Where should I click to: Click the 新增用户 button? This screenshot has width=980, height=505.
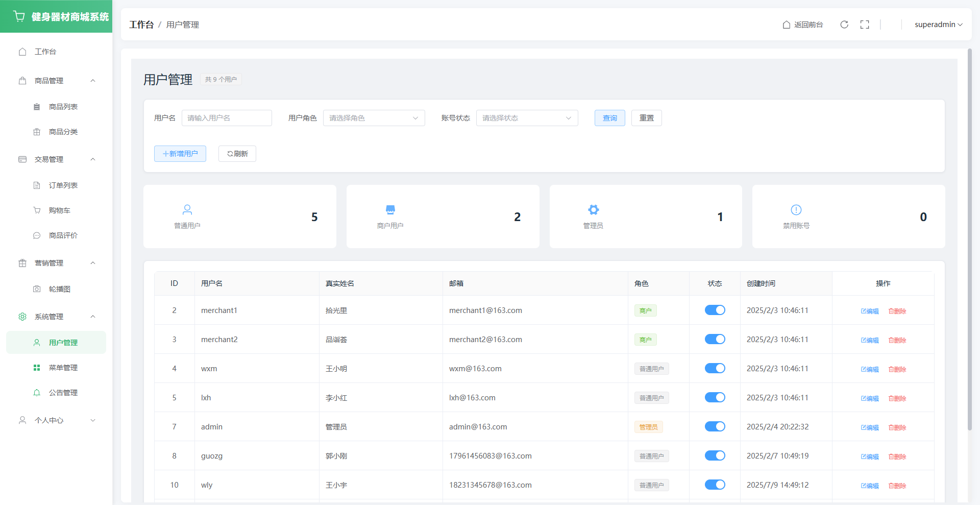(x=180, y=154)
